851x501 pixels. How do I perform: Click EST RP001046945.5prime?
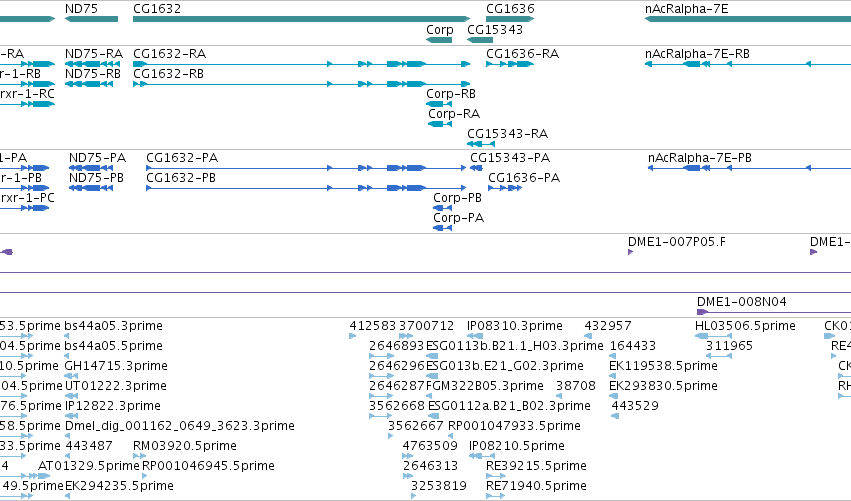pos(208,466)
